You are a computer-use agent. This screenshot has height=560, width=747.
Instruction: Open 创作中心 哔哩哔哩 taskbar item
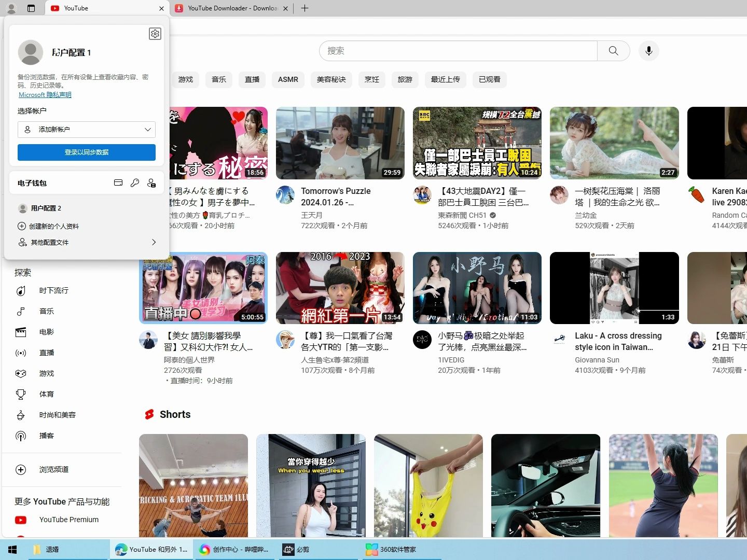click(x=234, y=549)
